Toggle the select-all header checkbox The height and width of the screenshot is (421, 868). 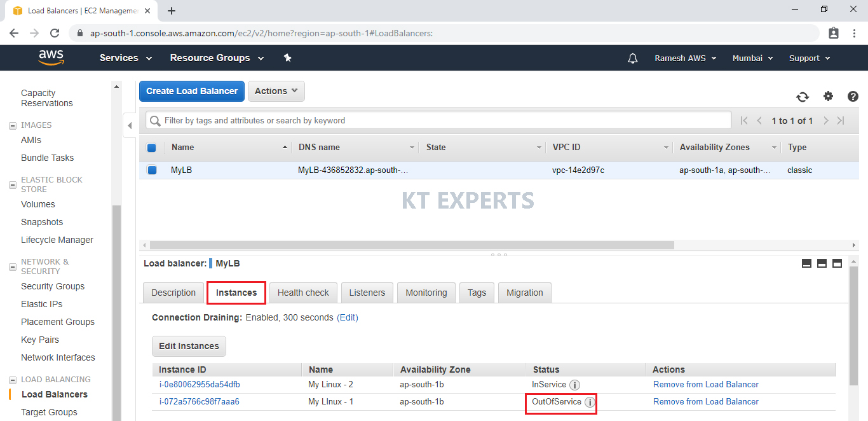[x=151, y=148]
